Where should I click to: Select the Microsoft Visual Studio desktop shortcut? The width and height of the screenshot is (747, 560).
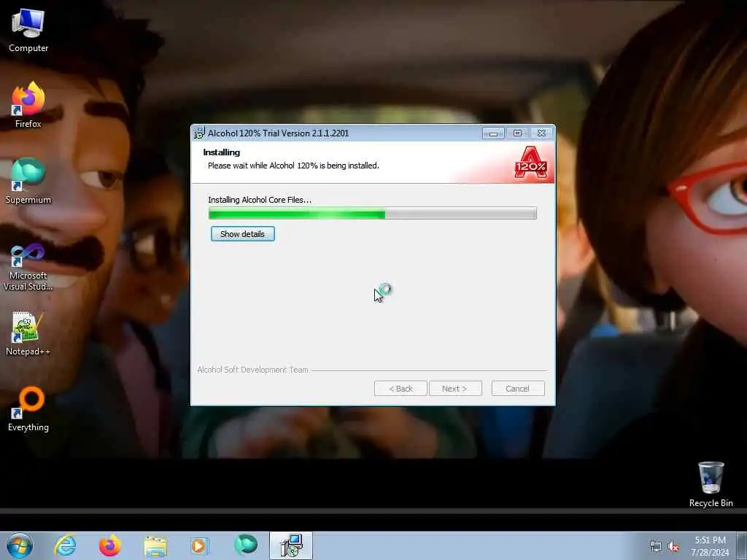point(28,267)
